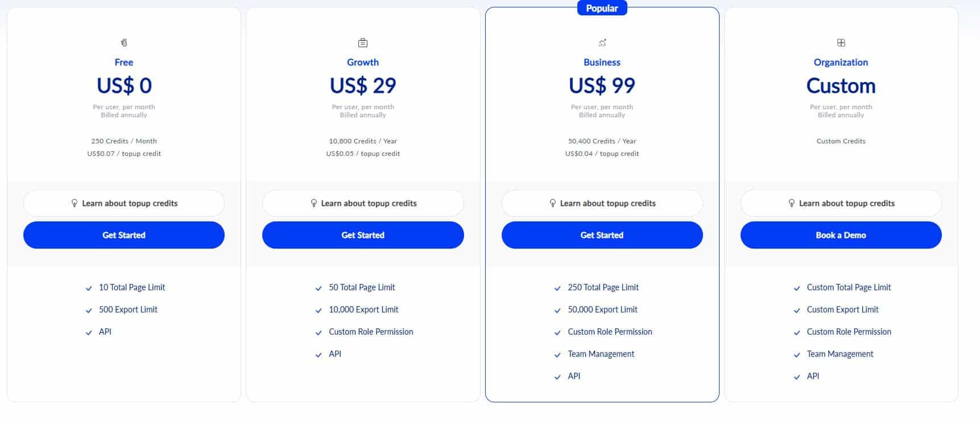Image resolution: width=980 pixels, height=424 pixels.
Task: Click the lightbulb icon in Business plan card
Action: click(553, 203)
